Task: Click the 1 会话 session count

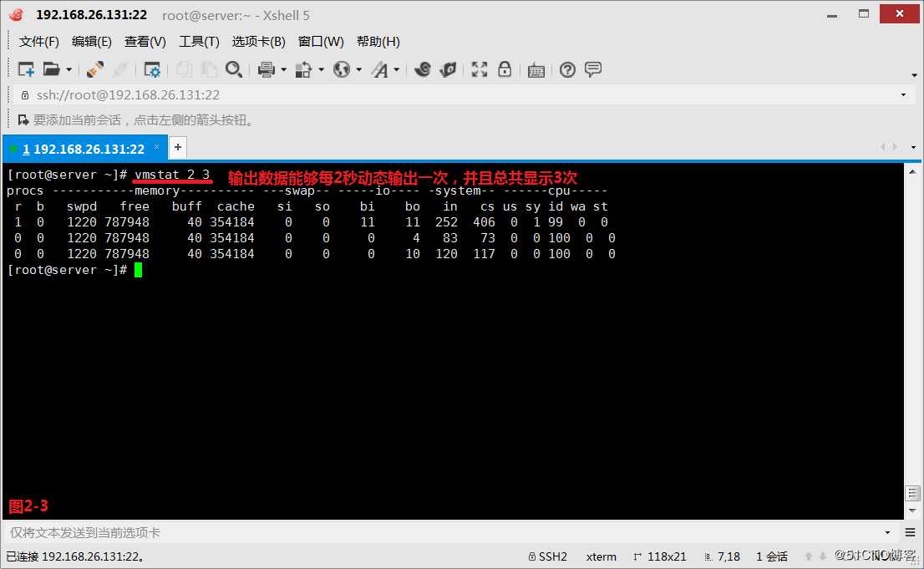Action: click(772, 556)
